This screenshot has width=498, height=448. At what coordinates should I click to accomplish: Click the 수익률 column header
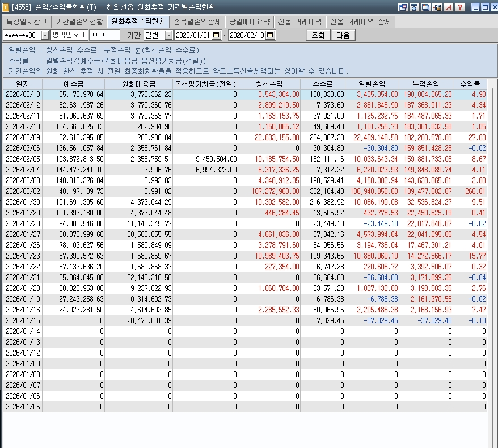point(470,84)
